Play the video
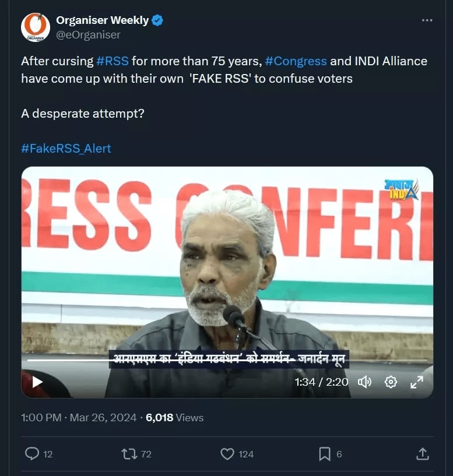 (x=37, y=382)
